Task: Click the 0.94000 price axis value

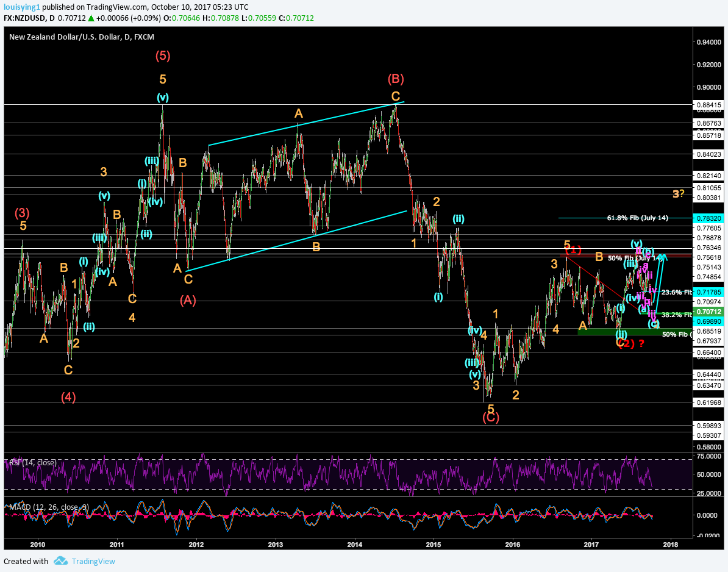Action: click(x=709, y=42)
